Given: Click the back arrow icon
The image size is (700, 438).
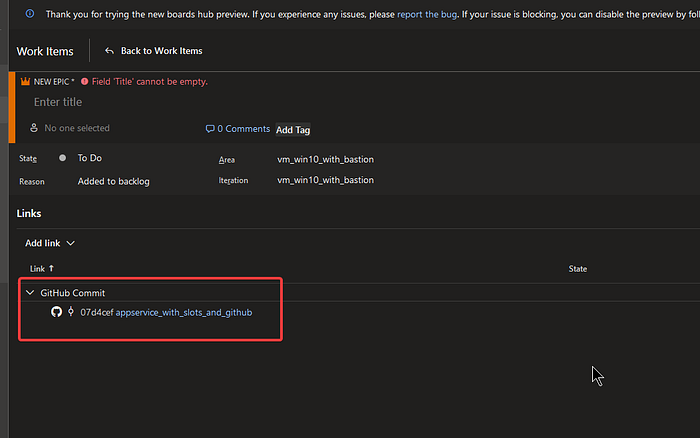Looking at the screenshot, I should click(x=109, y=51).
